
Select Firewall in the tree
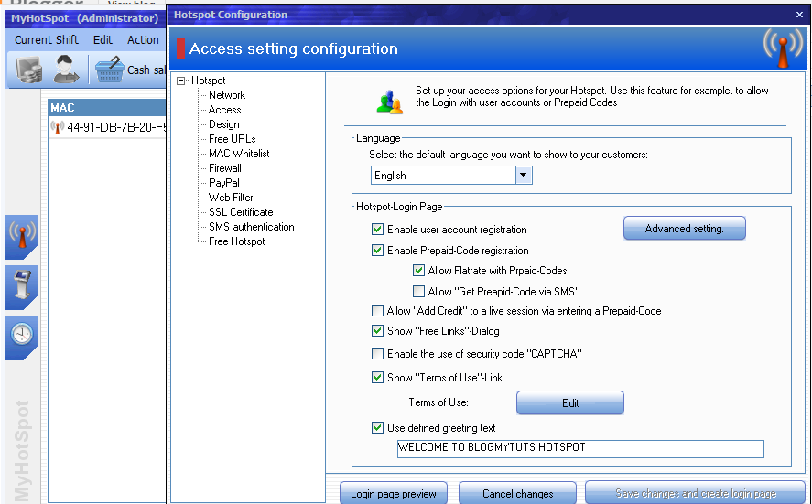(x=225, y=168)
